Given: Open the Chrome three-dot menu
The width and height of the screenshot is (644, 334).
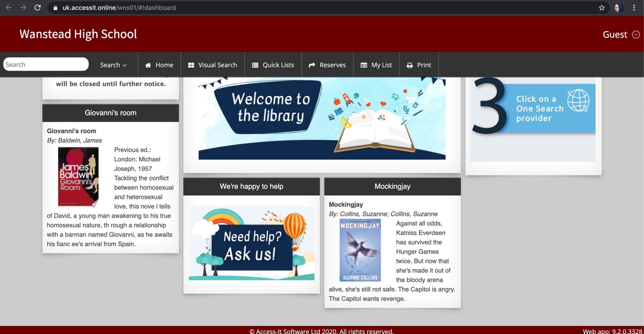Looking at the screenshot, I should [x=634, y=7].
